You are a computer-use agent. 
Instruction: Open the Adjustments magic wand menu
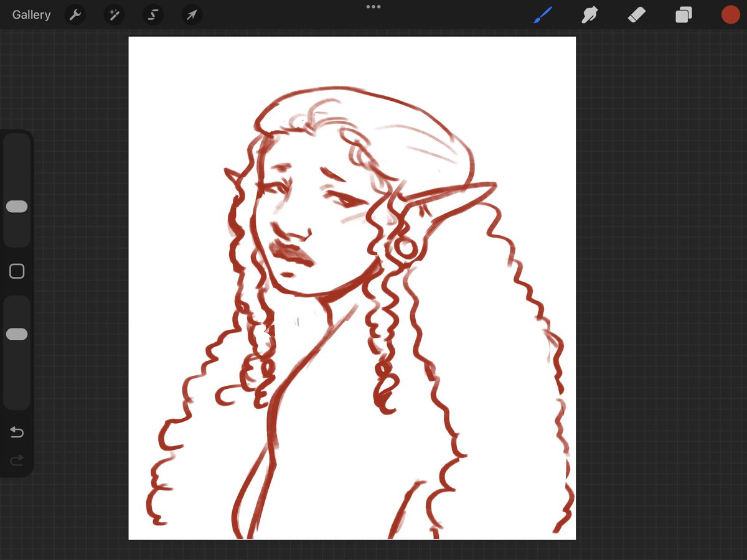pos(114,15)
